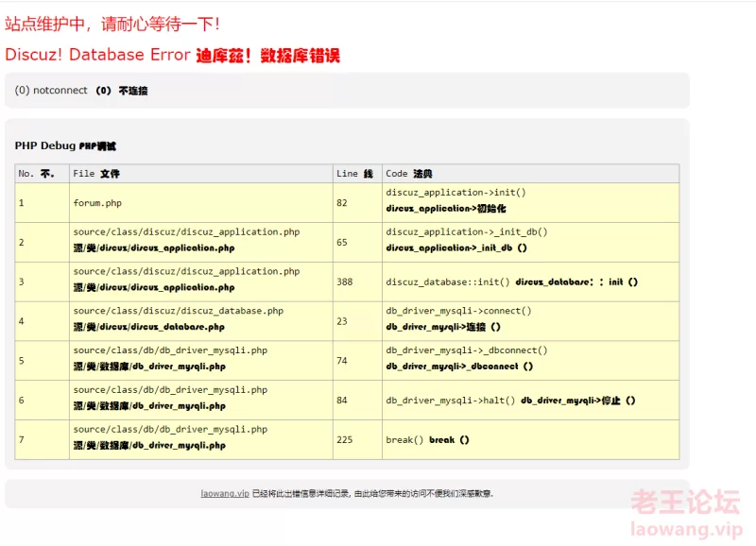Select the 'break()' code text
756x546 pixels.
click(x=404, y=440)
